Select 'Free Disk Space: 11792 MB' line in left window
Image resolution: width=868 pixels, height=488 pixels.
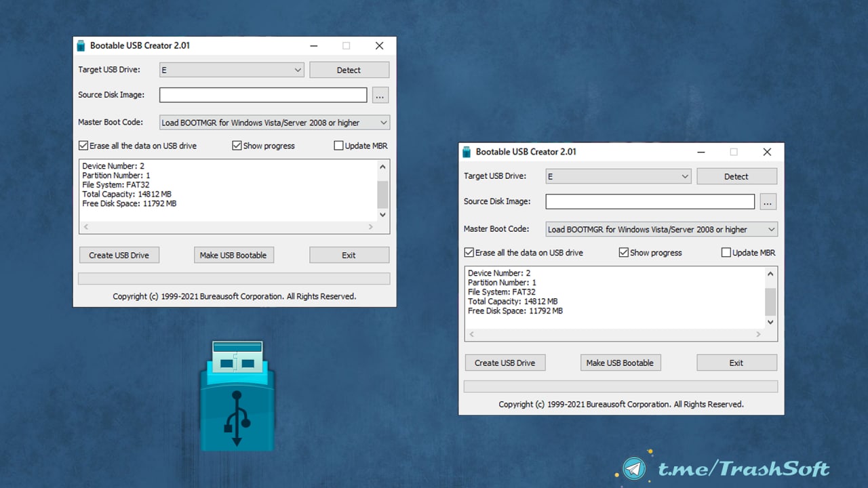[x=130, y=204]
